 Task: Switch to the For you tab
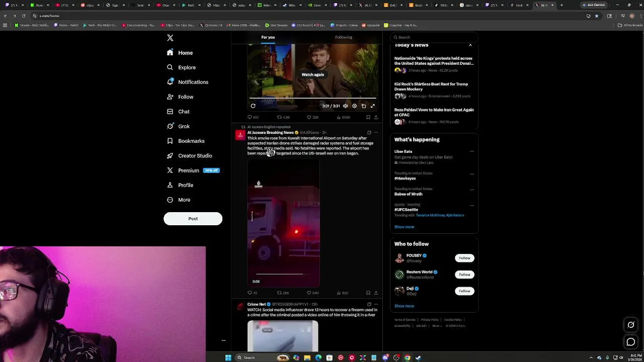268,37
